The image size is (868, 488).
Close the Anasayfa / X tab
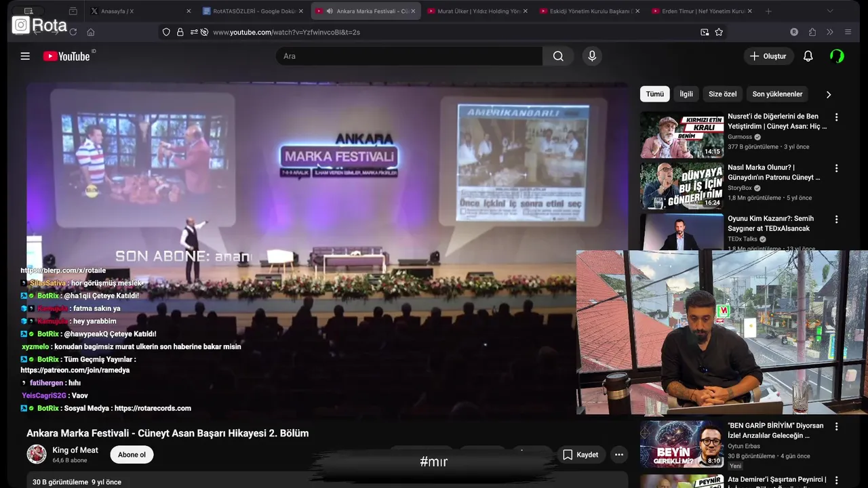tap(189, 12)
